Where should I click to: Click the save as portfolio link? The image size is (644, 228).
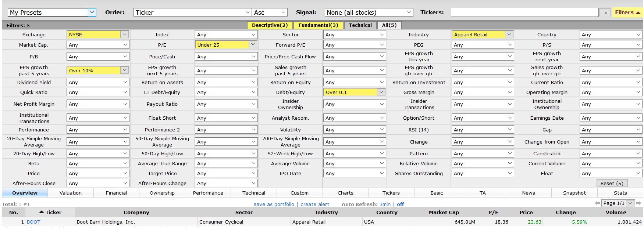274,204
